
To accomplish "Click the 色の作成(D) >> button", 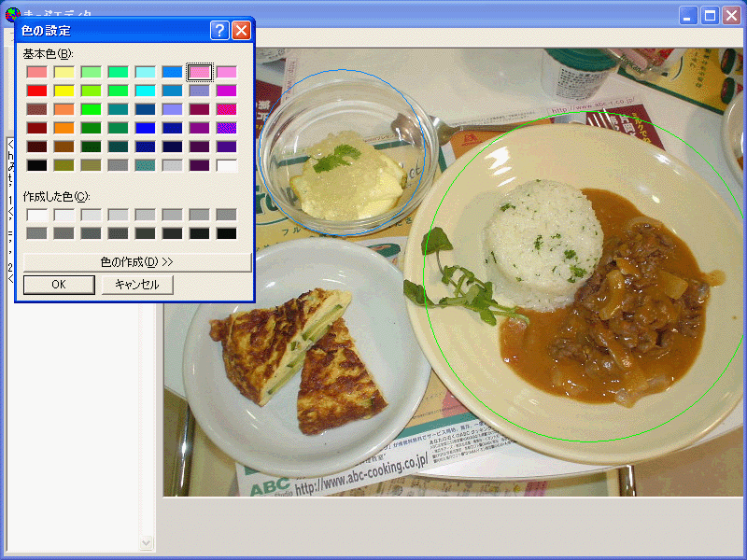I will click(137, 262).
